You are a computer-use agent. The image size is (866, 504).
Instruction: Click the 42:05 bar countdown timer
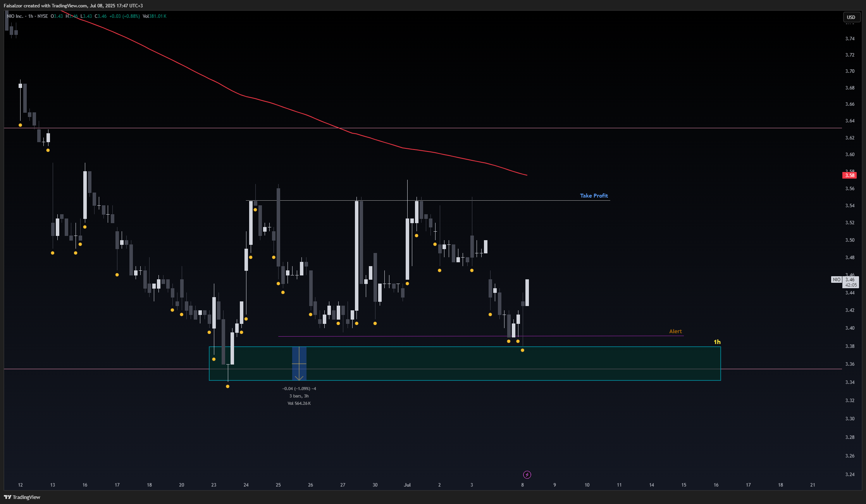851,285
